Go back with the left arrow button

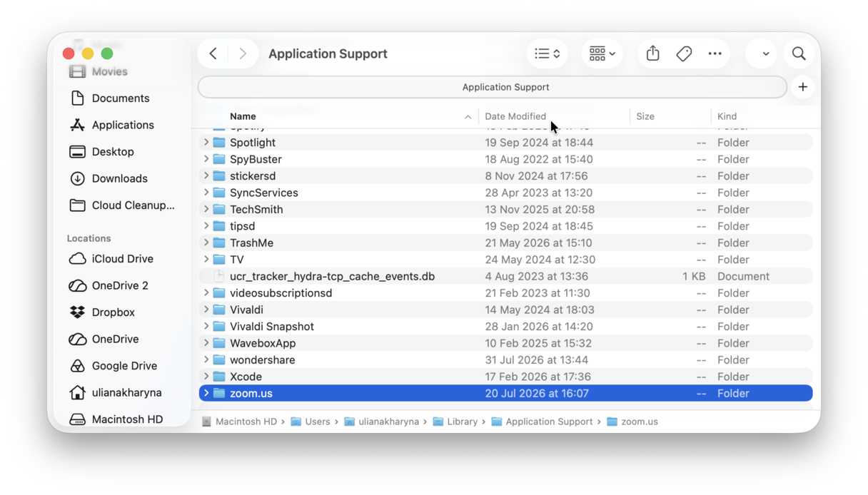(213, 53)
